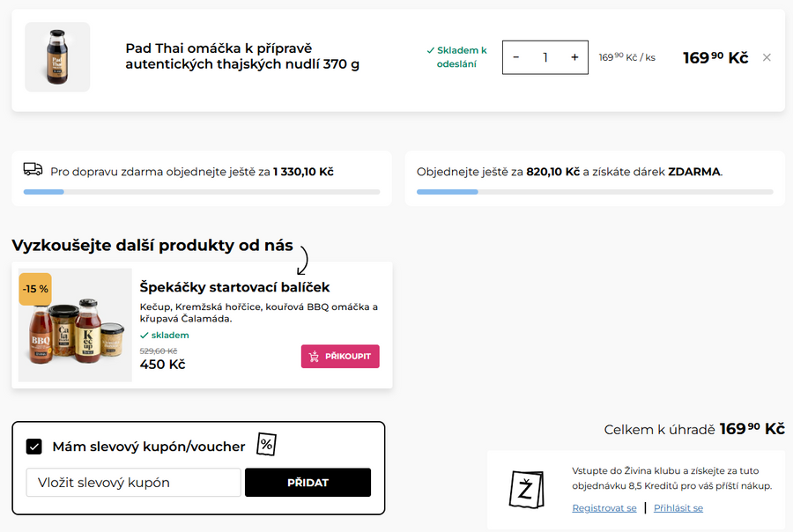793x532 pixels.
Task: Follow the Registrovat se link
Action: tap(604, 508)
